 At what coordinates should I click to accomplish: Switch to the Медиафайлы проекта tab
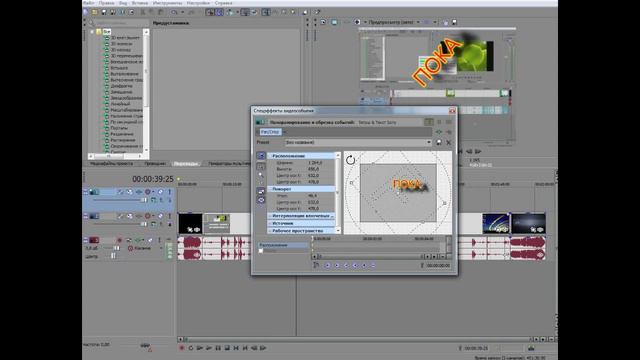[x=111, y=164]
